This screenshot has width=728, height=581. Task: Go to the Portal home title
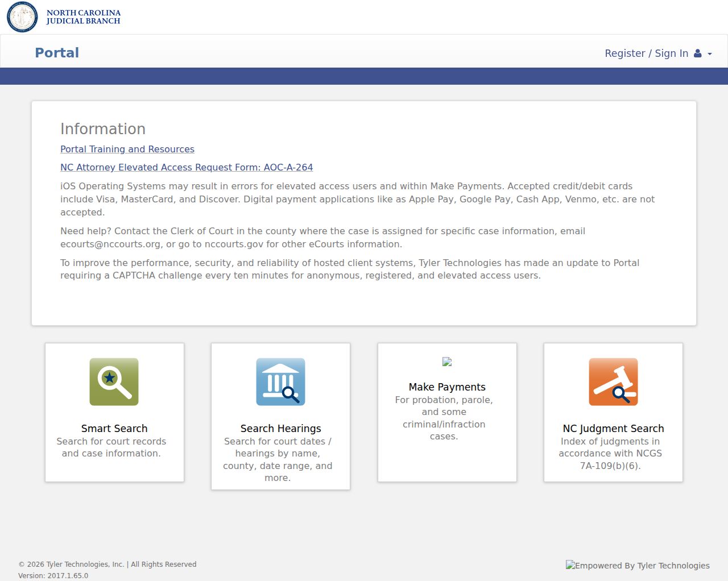(x=57, y=53)
